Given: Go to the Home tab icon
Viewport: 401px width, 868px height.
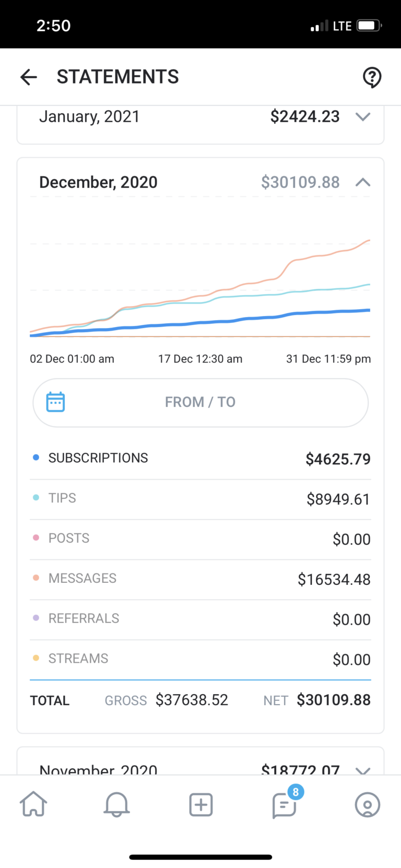Looking at the screenshot, I should point(33,804).
